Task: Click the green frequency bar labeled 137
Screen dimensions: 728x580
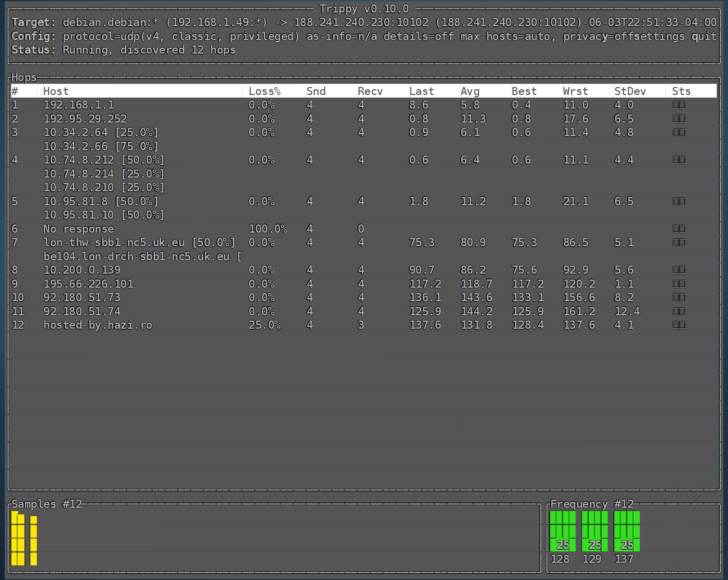Action: coord(626,531)
